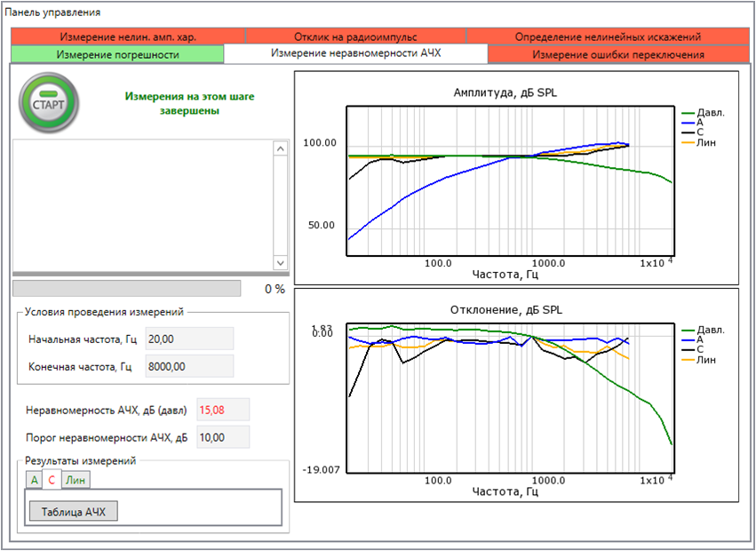Switch to 'Отклик на радиоимпульс' tab
Viewport: 756px width, 551px height.
tap(354, 37)
